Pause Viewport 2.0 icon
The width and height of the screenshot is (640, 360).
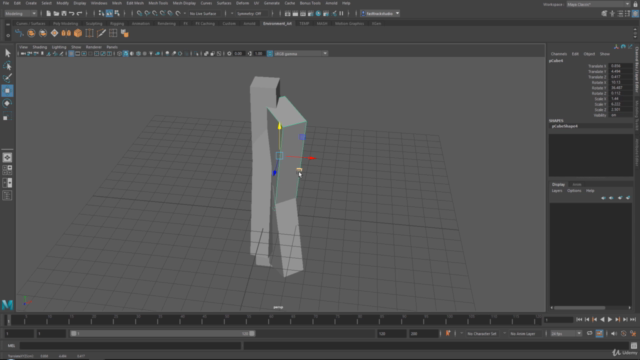tap(342, 13)
